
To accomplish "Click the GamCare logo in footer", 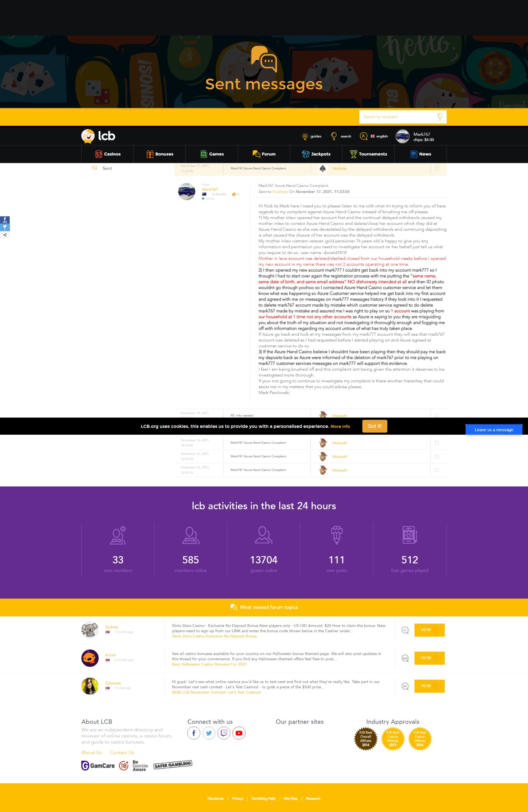I will click(x=98, y=766).
